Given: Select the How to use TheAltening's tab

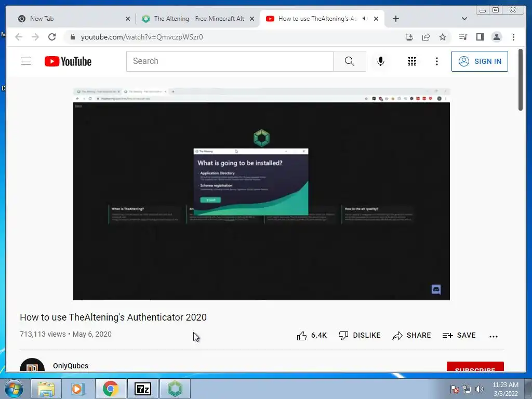Looking at the screenshot, I should (x=317, y=19).
